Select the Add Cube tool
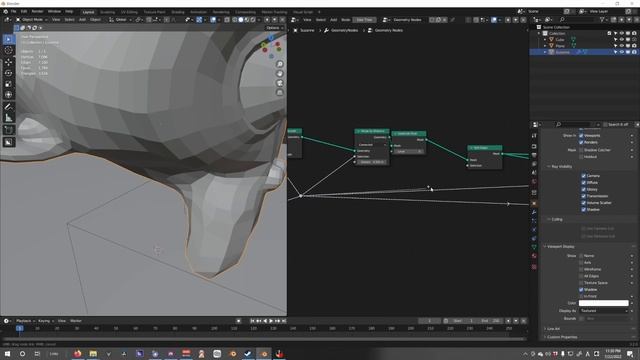 click(9, 130)
